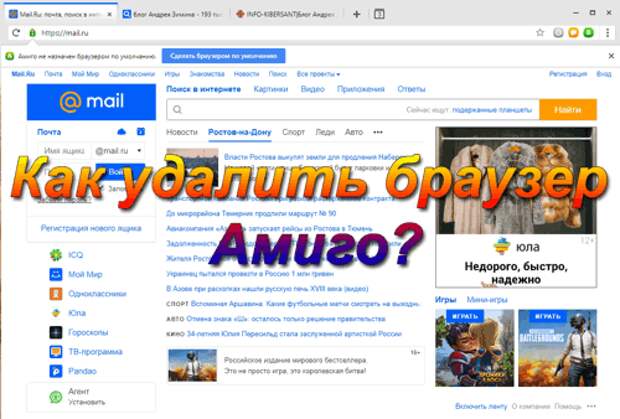
Task: Click the Мой Мир icon
Action: [x=56, y=274]
